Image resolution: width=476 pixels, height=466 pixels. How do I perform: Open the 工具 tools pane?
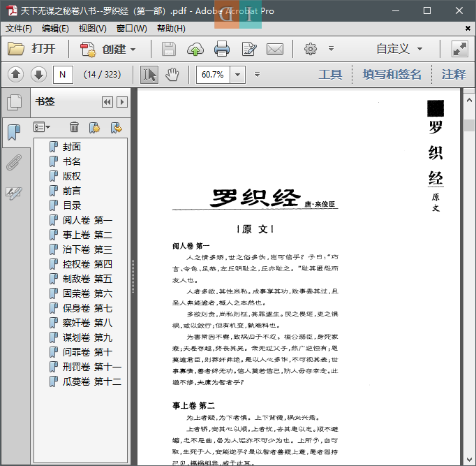(330, 75)
